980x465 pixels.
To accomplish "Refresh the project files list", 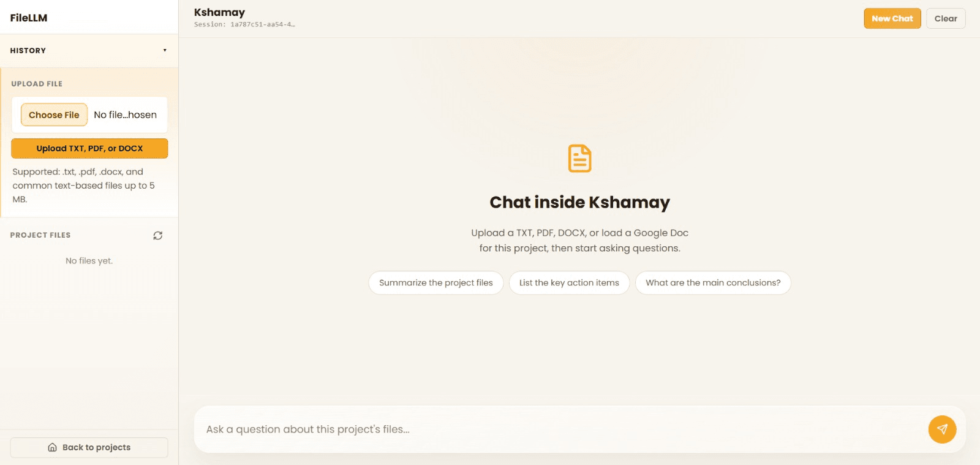I will pyautogui.click(x=157, y=236).
